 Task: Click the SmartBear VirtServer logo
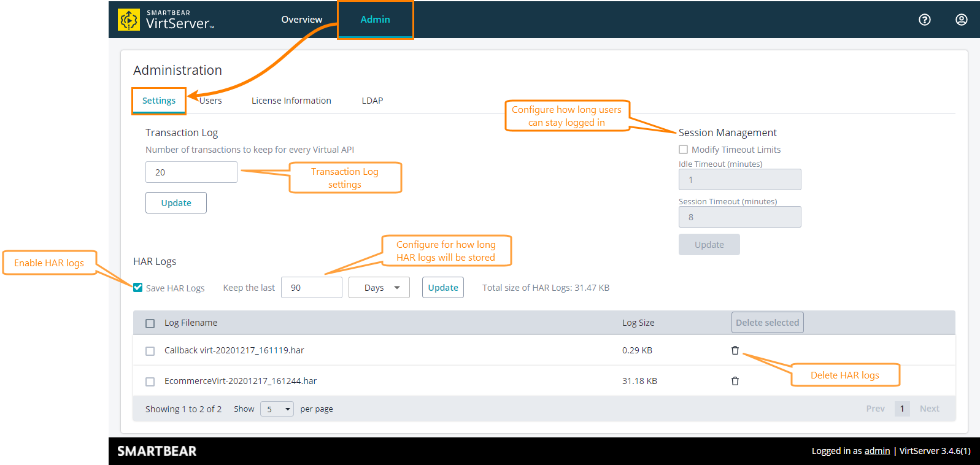[x=166, y=20]
